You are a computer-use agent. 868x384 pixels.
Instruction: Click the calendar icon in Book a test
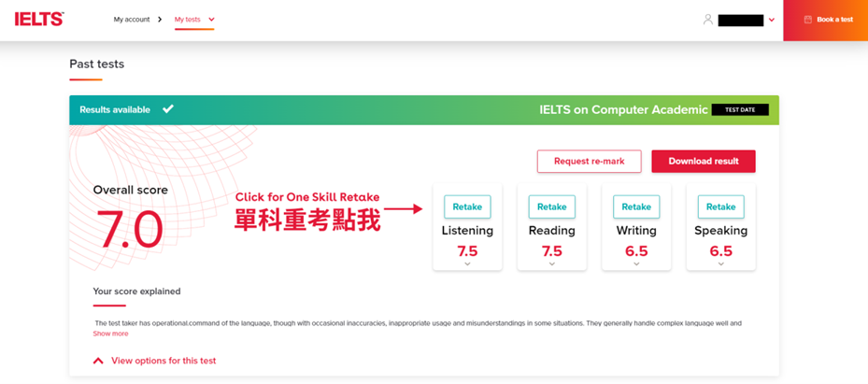tap(807, 20)
